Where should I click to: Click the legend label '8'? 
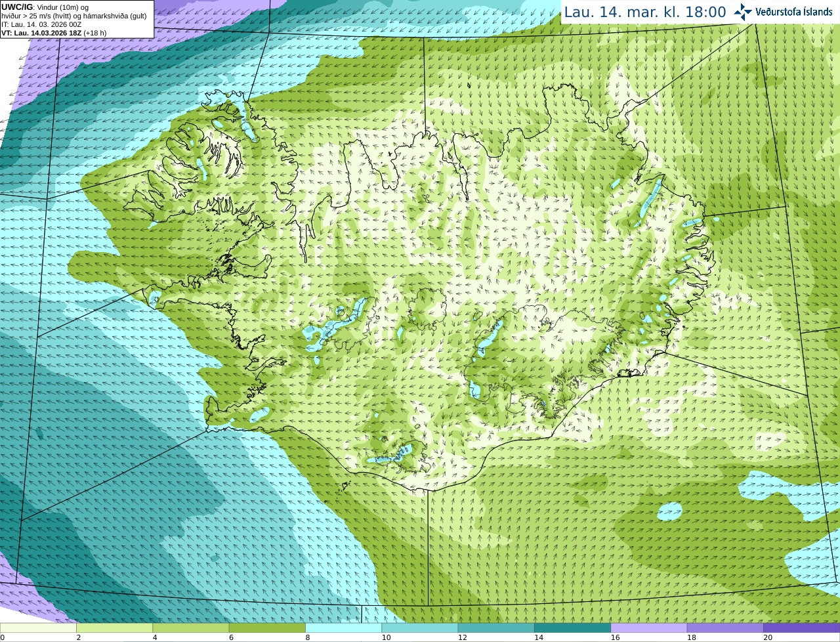pos(307,637)
